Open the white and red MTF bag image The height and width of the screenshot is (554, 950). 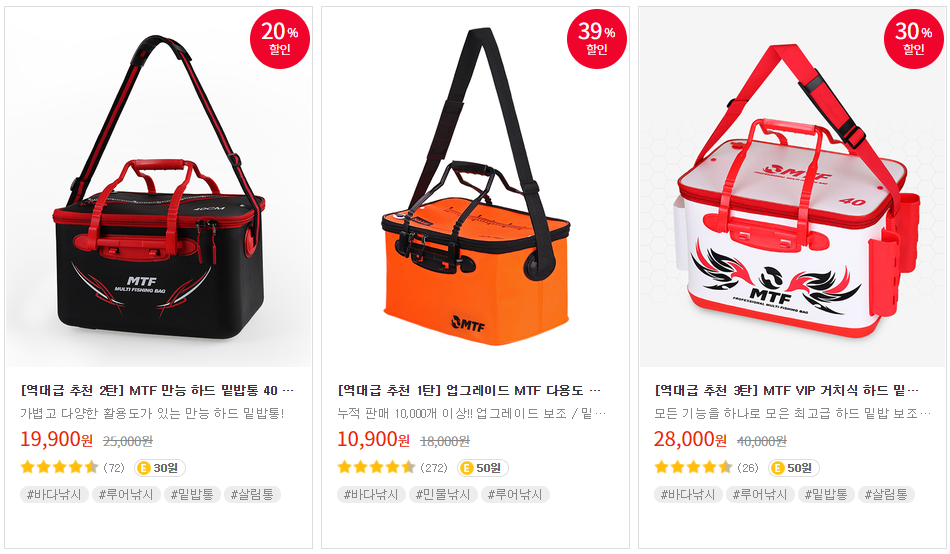[x=792, y=188]
